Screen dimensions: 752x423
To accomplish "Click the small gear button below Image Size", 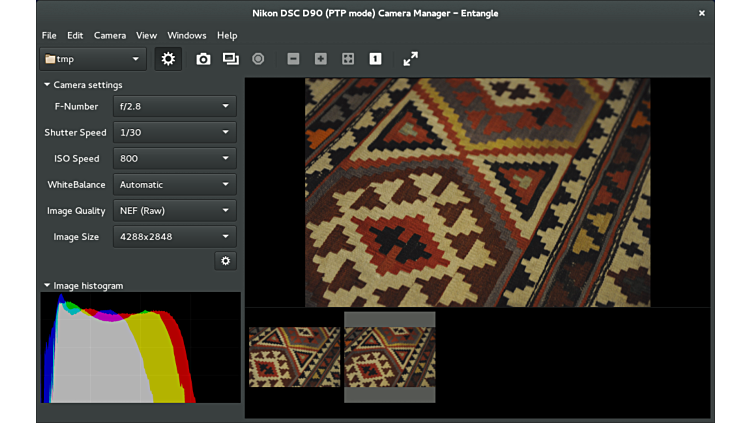I will click(x=225, y=261).
